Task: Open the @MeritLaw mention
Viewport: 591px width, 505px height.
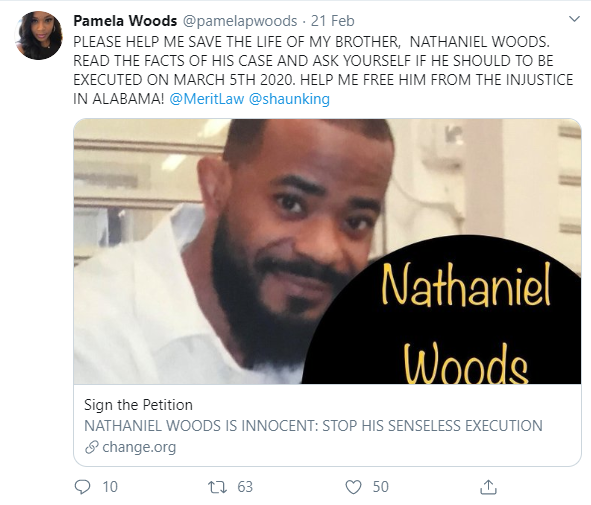Action: tap(207, 99)
